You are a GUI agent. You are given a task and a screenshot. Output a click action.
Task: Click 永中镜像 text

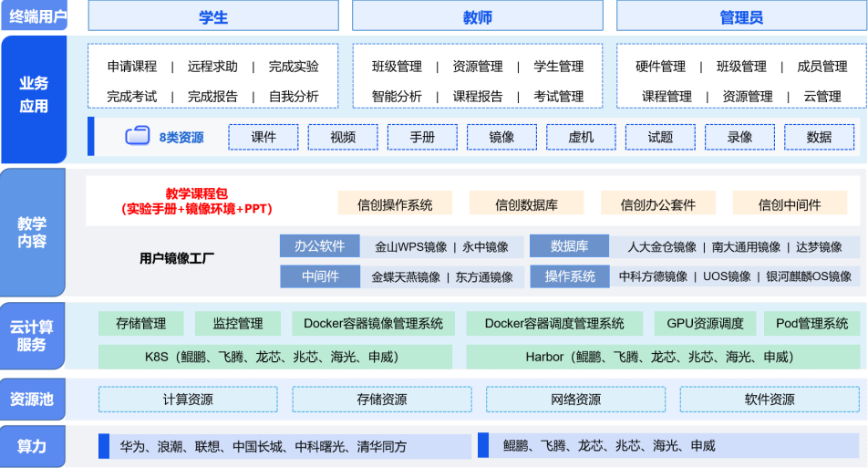pos(485,247)
